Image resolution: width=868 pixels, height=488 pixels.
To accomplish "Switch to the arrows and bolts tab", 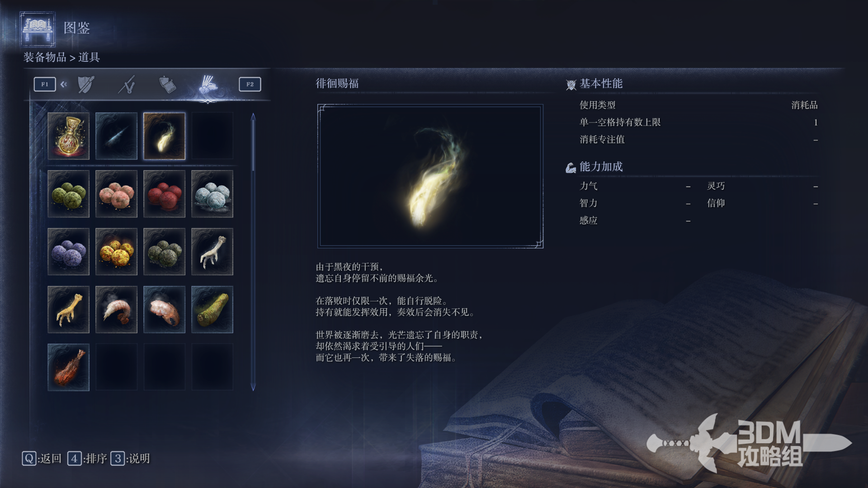I will click(x=127, y=84).
